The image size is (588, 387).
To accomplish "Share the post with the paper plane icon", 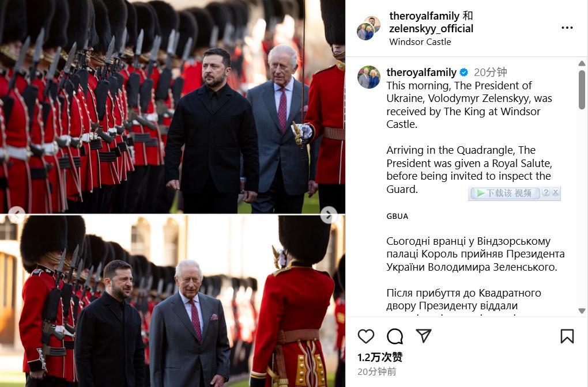I will coord(424,336).
